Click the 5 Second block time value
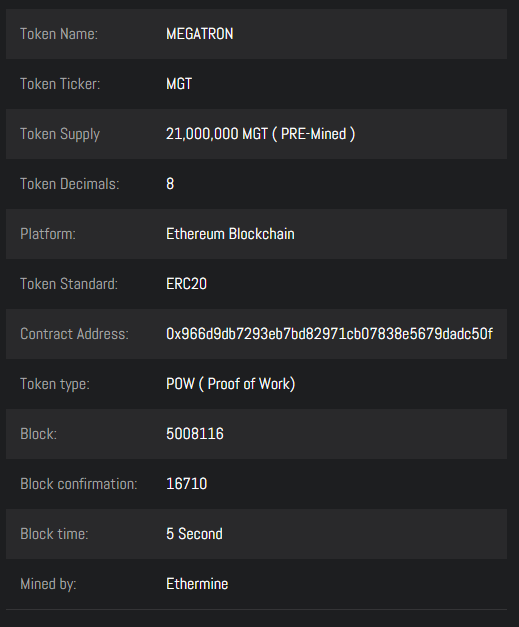519x627 pixels. pyautogui.click(x=194, y=534)
